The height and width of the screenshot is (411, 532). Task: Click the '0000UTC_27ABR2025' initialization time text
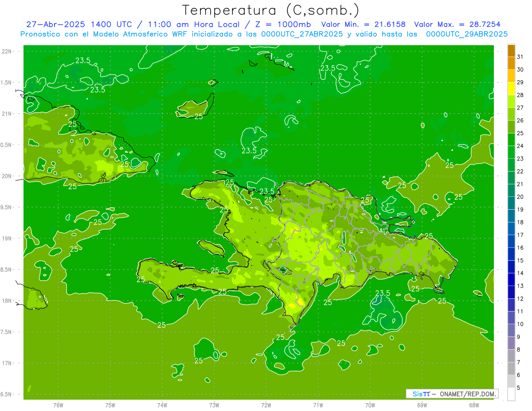(302, 34)
